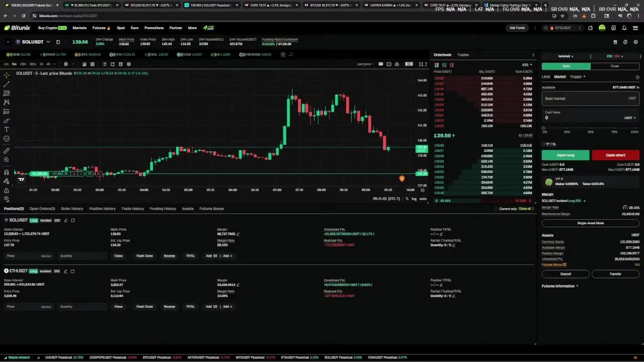The height and width of the screenshot is (362, 644).
Task: Open notifications bell in header
Action: [x=624, y=28]
